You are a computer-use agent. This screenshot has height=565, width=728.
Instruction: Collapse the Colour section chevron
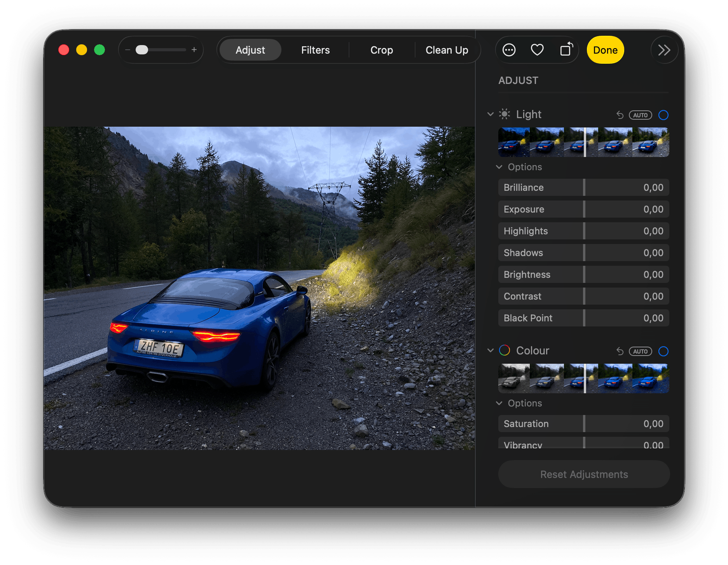(x=491, y=351)
